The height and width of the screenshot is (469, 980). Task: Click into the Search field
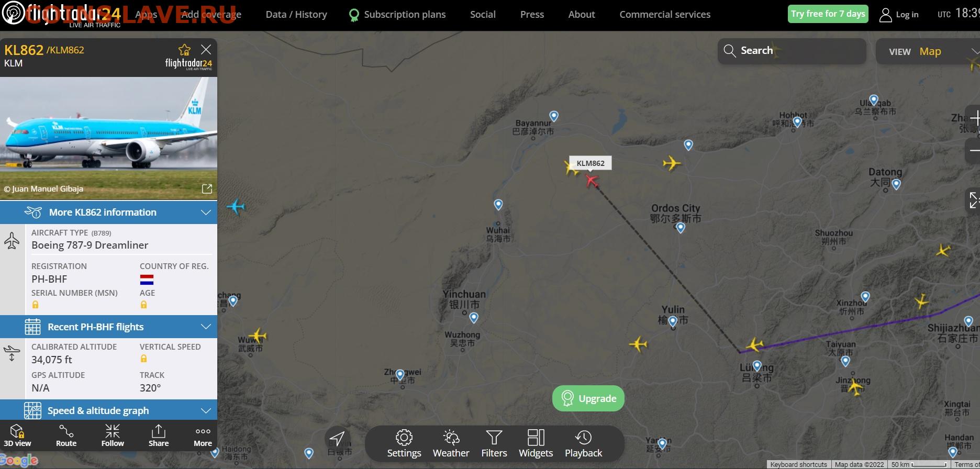coord(792,51)
